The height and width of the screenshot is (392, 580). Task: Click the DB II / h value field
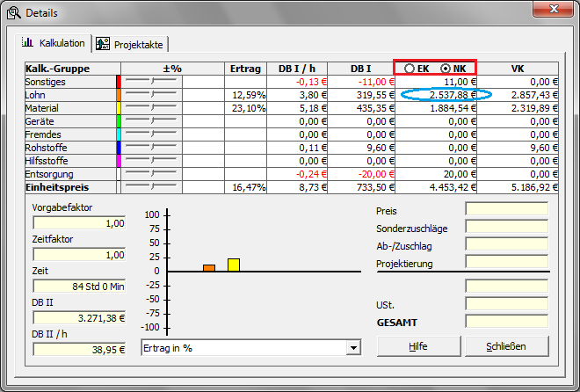click(79, 350)
